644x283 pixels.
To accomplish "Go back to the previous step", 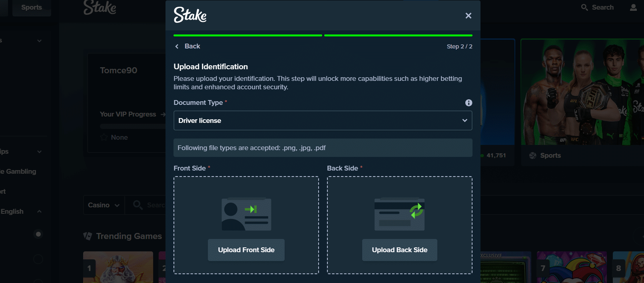I will click(187, 46).
